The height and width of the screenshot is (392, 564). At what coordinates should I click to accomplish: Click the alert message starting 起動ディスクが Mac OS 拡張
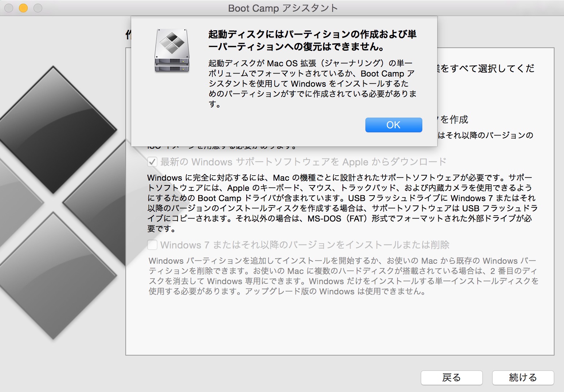click(x=313, y=83)
